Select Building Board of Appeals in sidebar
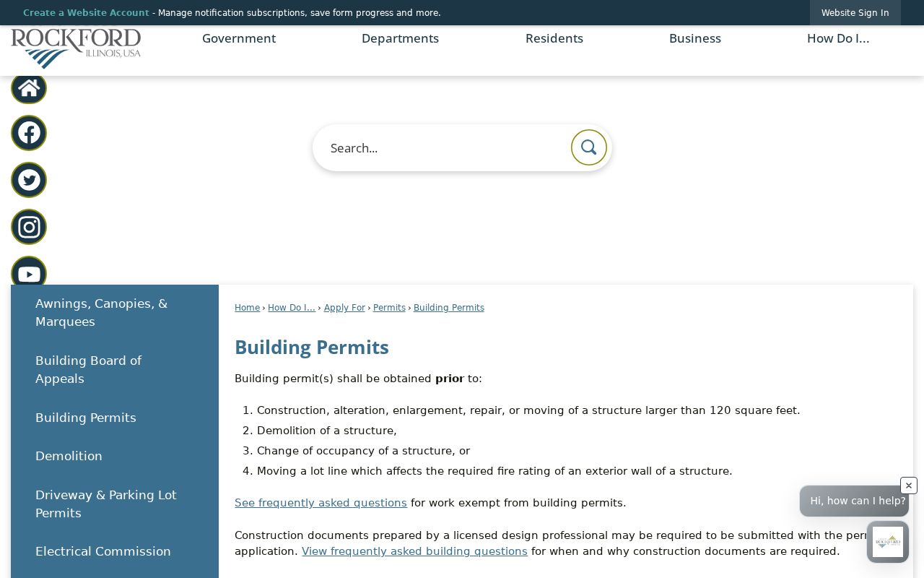 [115, 369]
